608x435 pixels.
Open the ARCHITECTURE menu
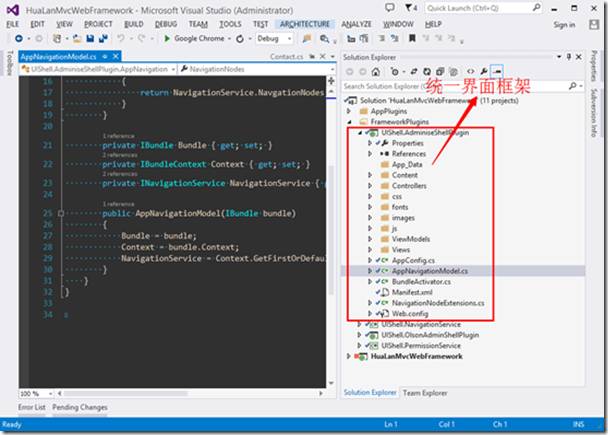305,24
